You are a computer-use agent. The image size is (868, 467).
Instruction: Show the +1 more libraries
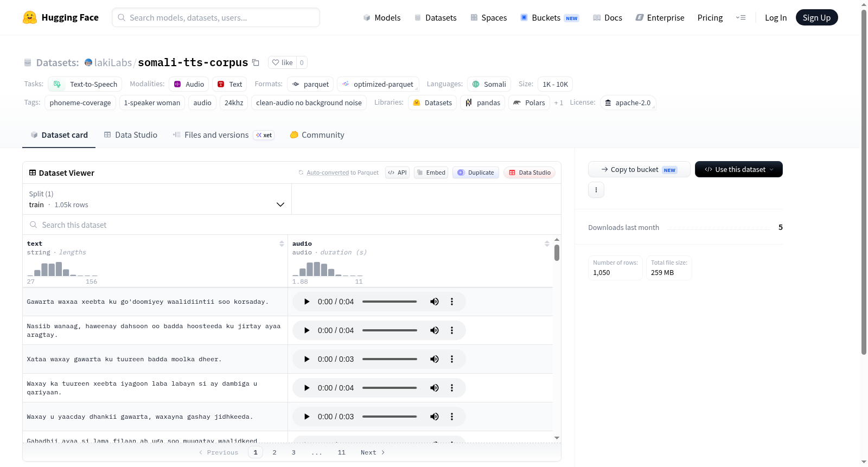(559, 103)
